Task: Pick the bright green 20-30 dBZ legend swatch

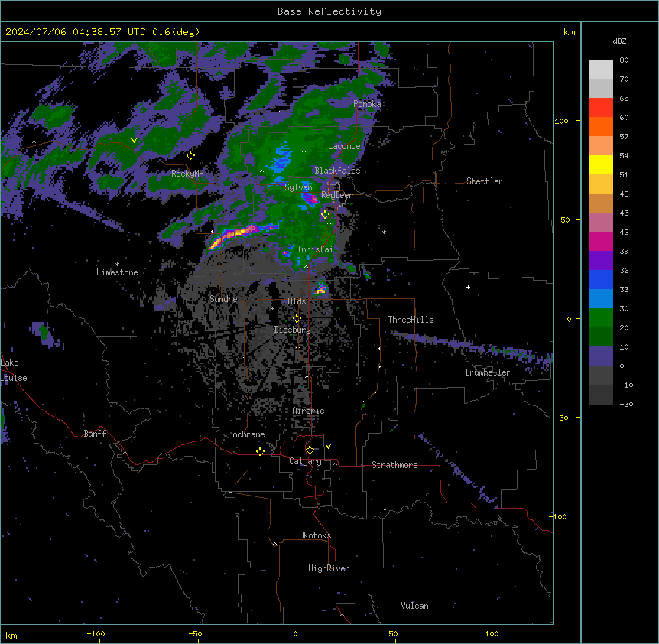Action: pyautogui.click(x=601, y=318)
